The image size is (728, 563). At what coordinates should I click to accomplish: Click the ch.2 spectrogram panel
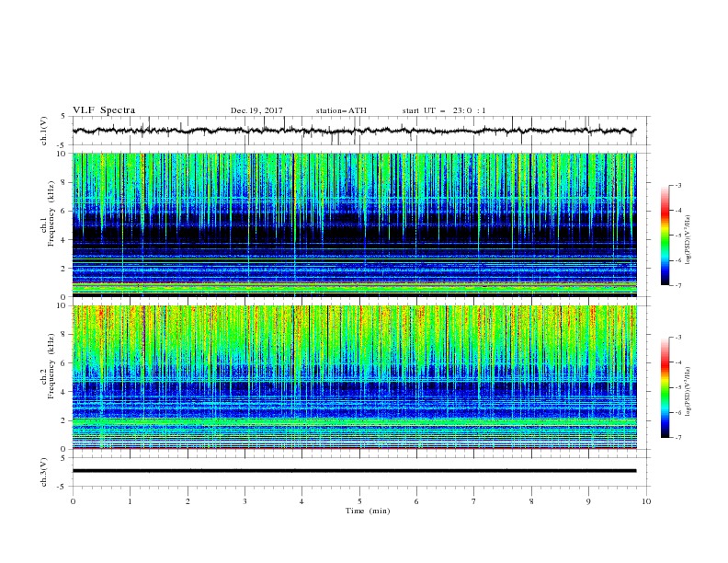tap(355, 377)
